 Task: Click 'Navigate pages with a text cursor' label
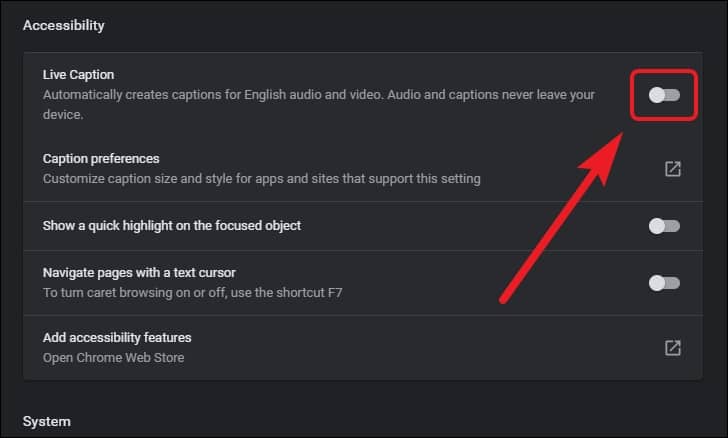(139, 273)
